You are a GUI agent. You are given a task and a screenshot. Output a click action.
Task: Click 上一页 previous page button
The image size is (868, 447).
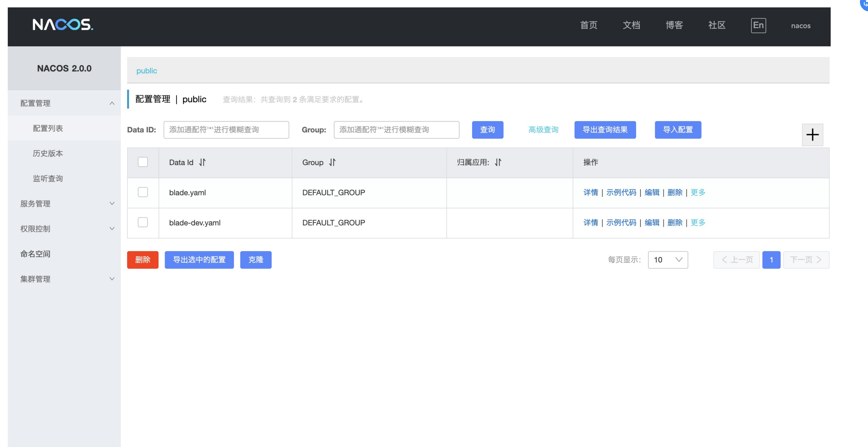point(736,260)
